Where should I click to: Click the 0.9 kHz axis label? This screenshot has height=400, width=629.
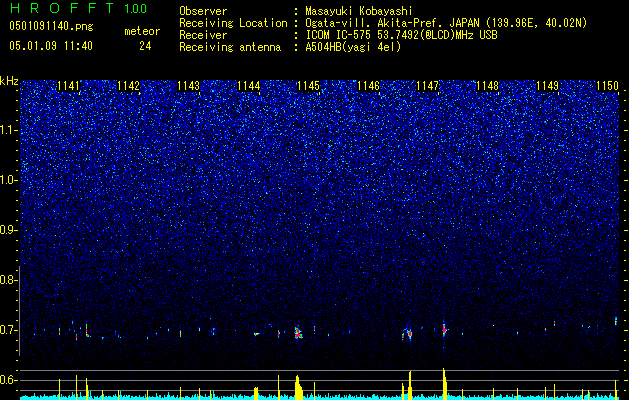[x=8, y=230]
